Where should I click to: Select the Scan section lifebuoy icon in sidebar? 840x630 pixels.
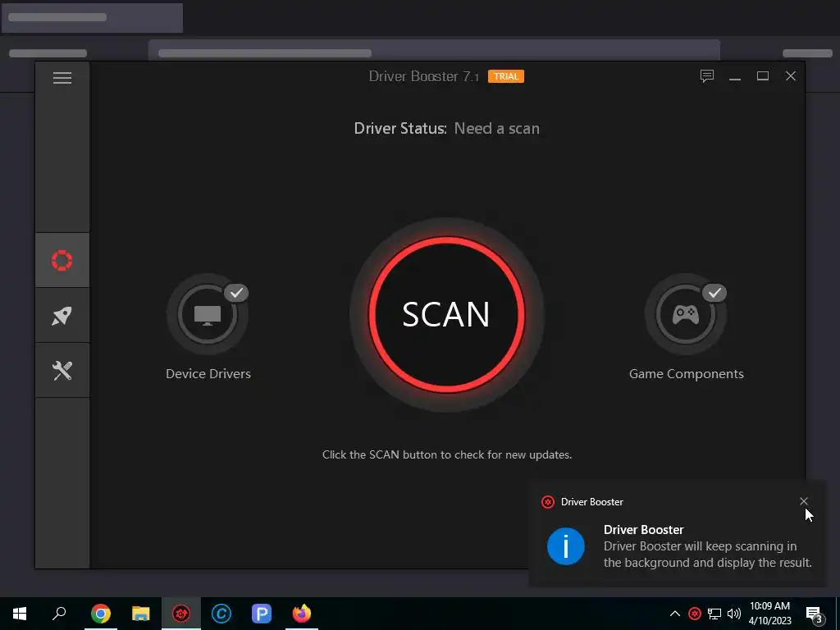click(x=62, y=260)
